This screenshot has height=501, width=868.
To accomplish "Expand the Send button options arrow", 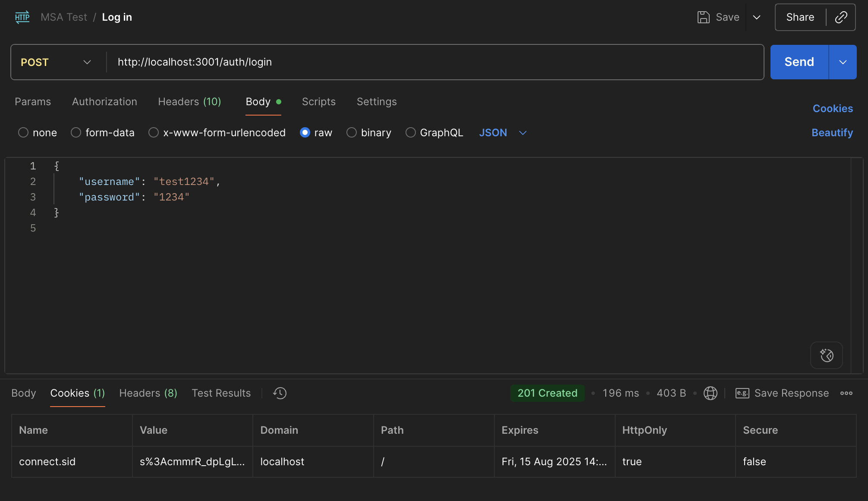I will point(843,62).
